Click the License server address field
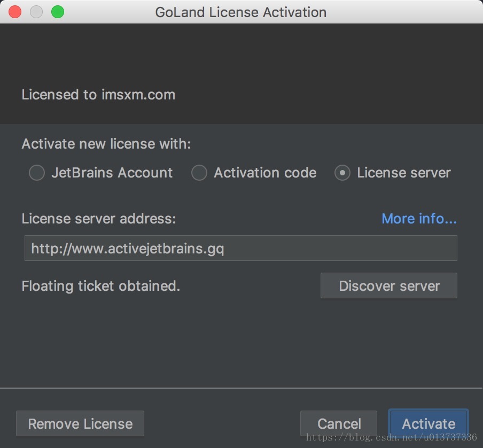This screenshot has height=448, width=483. click(240, 248)
